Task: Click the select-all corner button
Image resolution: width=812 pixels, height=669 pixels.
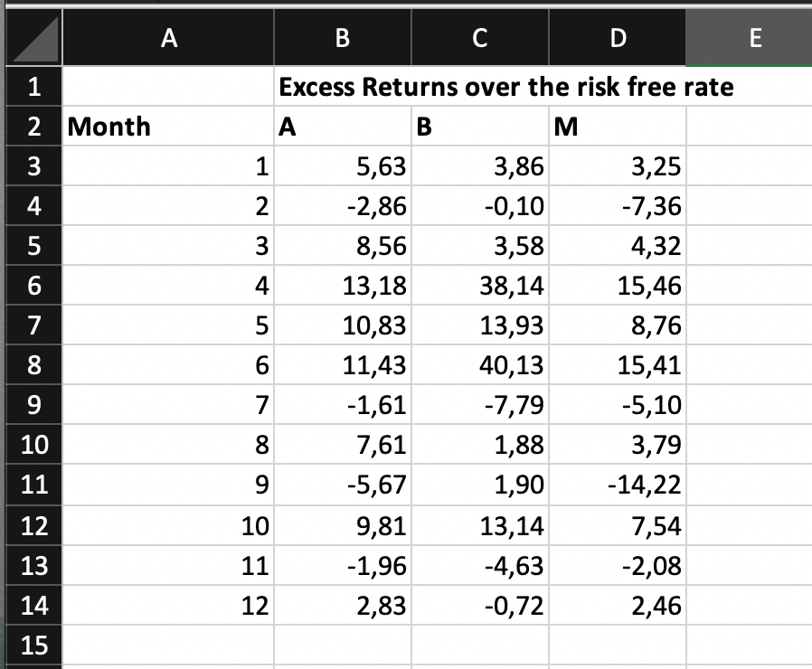Action: coord(32,38)
